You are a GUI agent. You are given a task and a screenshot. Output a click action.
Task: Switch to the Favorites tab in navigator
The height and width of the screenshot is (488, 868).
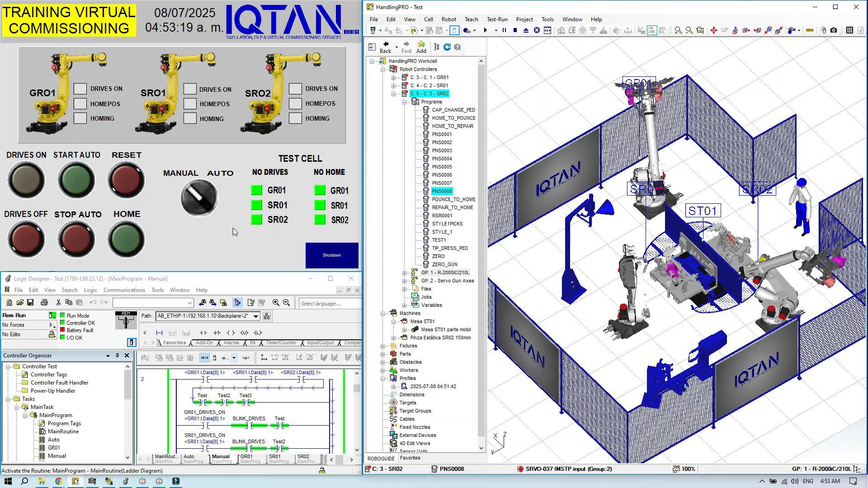(410, 458)
